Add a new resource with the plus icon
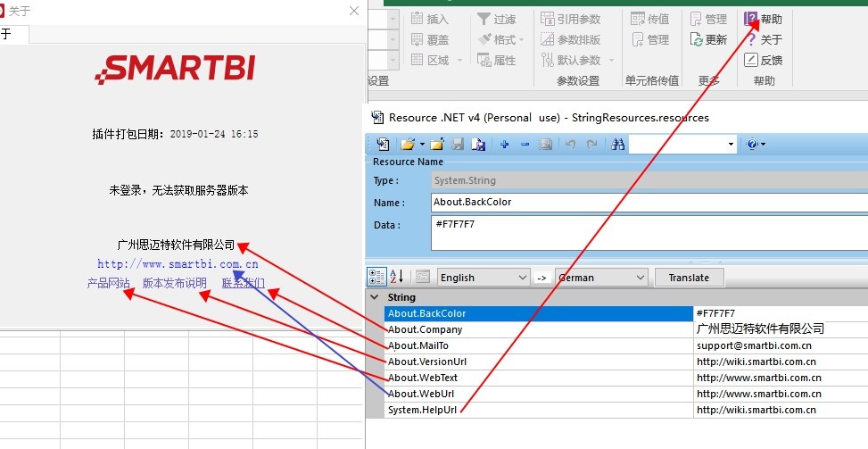868x449 pixels. [504, 144]
